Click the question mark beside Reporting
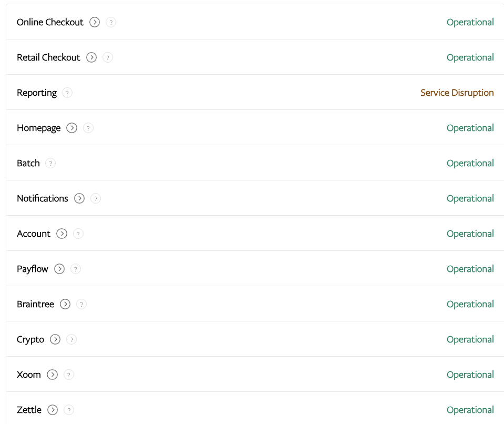 point(67,93)
